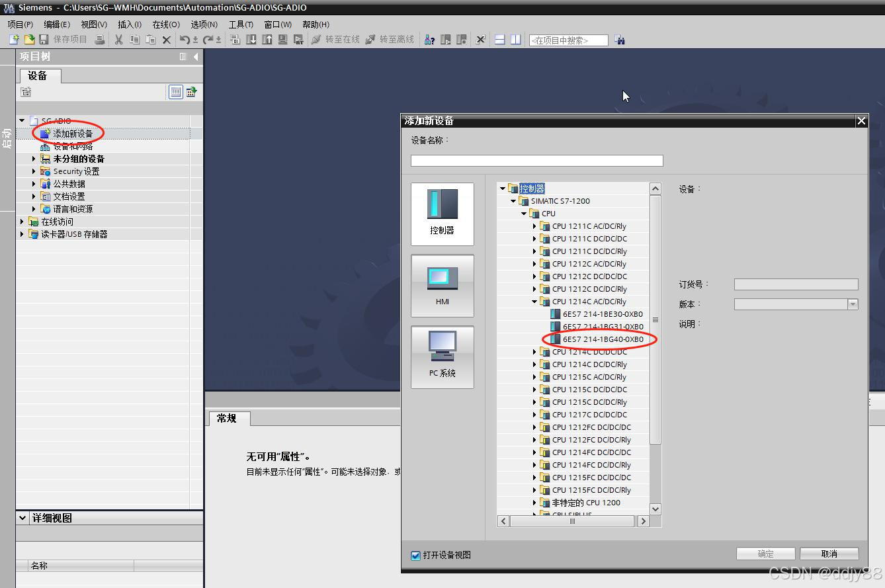Expand the 读卡器/USB 存储器 node
The width and height of the screenshot is (885, 588).
pyautogui.click(x=22, y=234)
